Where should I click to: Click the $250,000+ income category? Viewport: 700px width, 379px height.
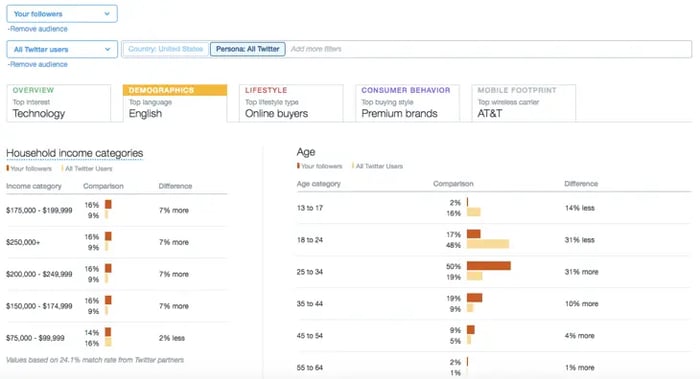pyautogui.click(x=23, y=242)
